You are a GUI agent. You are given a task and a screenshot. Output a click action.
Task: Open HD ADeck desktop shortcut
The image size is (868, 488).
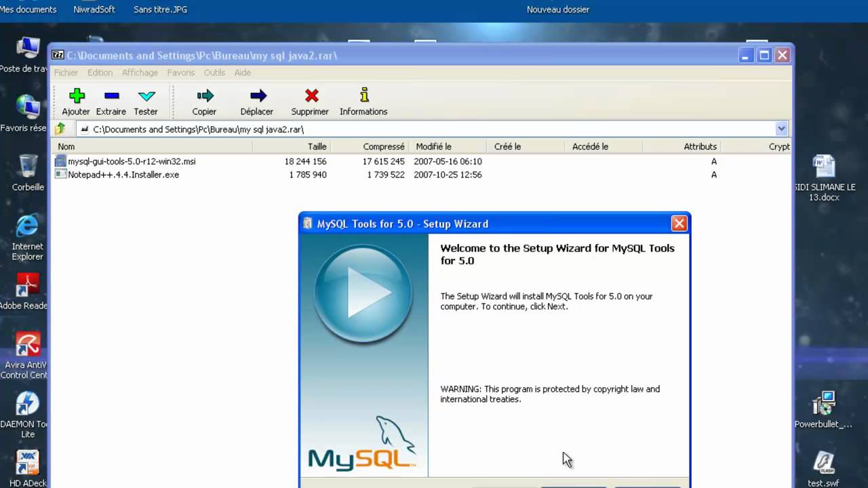[28, 463]
